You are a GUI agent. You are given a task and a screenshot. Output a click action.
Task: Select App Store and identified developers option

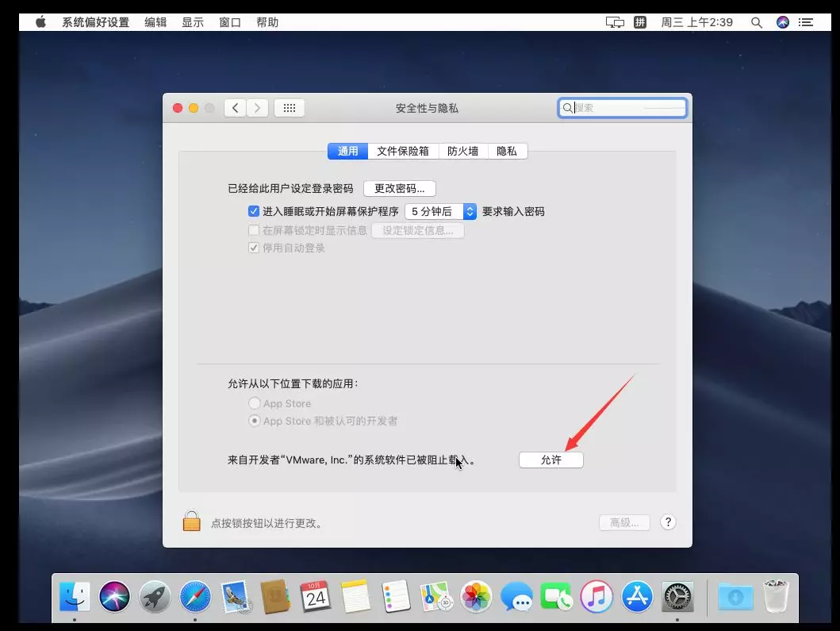click(x=255, y=421)
